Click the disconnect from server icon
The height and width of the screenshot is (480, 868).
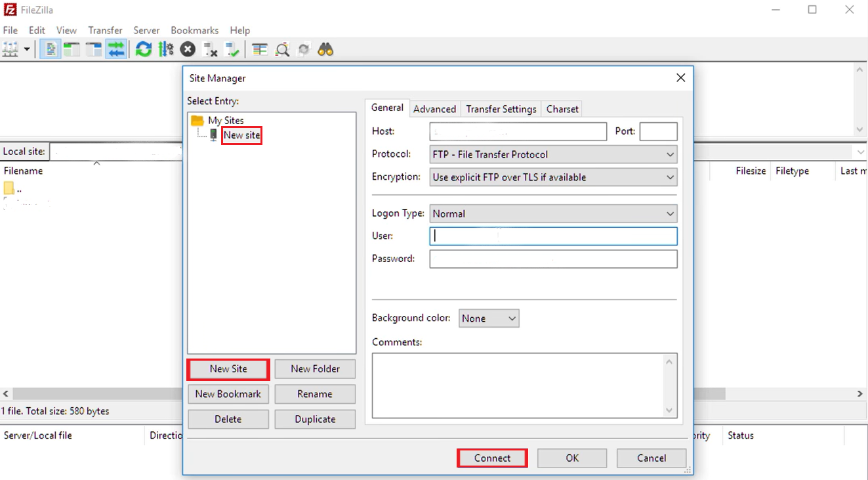210,49
